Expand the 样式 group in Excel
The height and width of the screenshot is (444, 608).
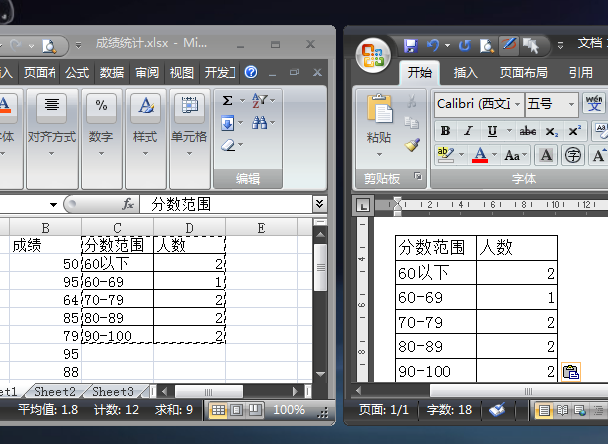click(145, 139)
